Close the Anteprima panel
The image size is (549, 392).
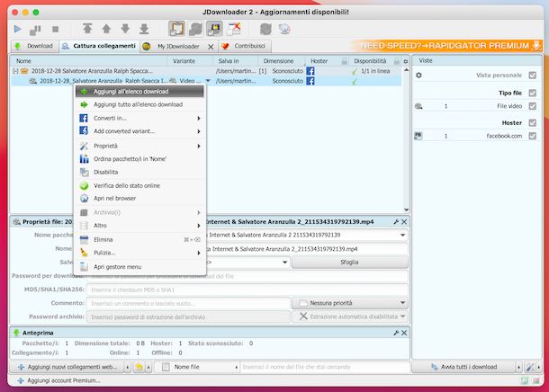coord(404,333)
